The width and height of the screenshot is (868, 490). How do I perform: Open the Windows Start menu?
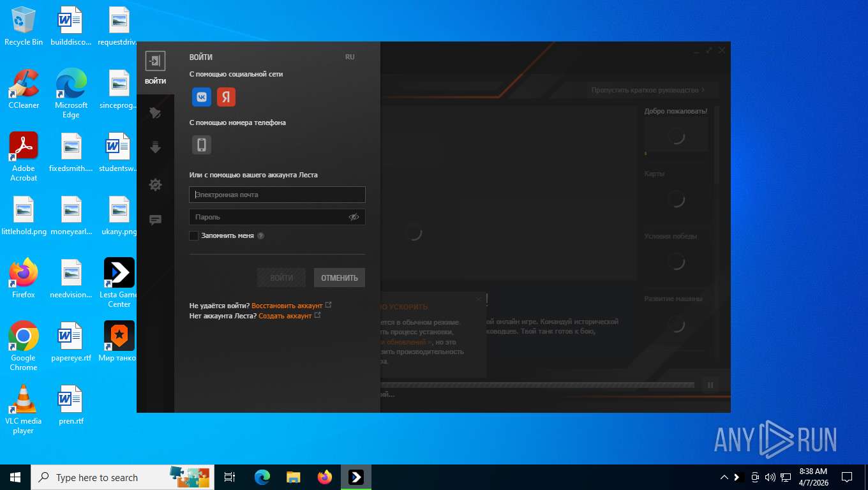click(x=15, y=477)
